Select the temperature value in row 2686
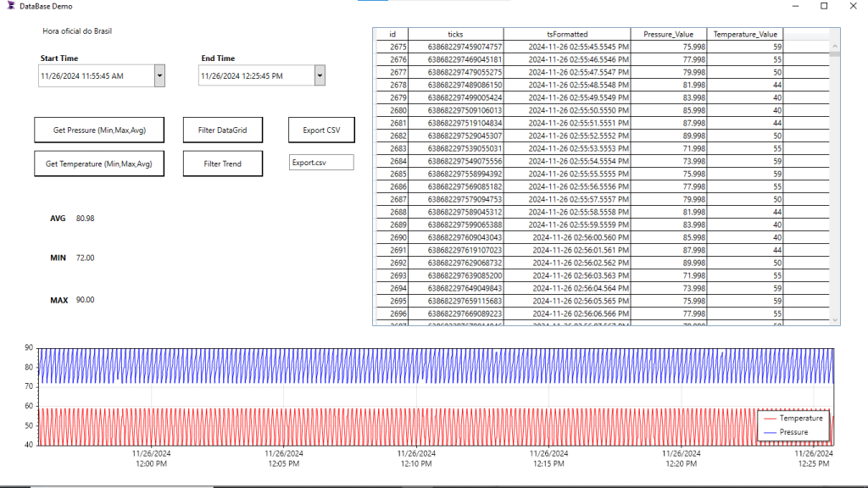This screenshot has height=488, width=868. [745, 187]
